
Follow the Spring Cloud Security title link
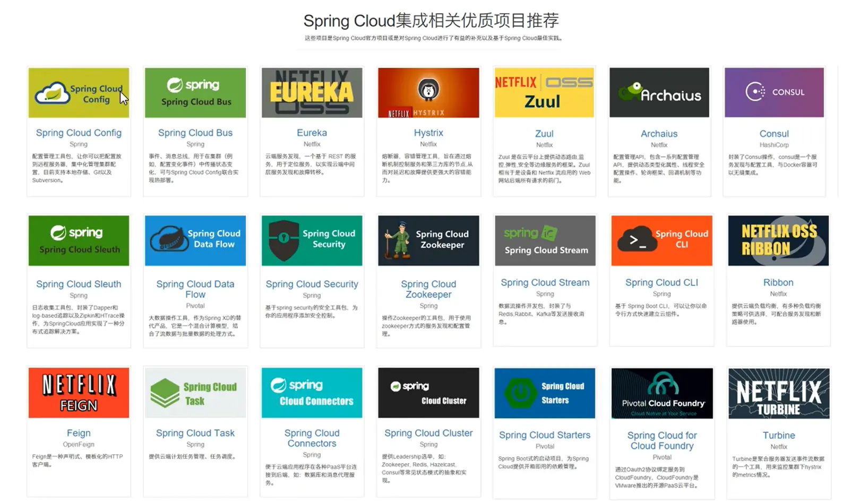312,284
